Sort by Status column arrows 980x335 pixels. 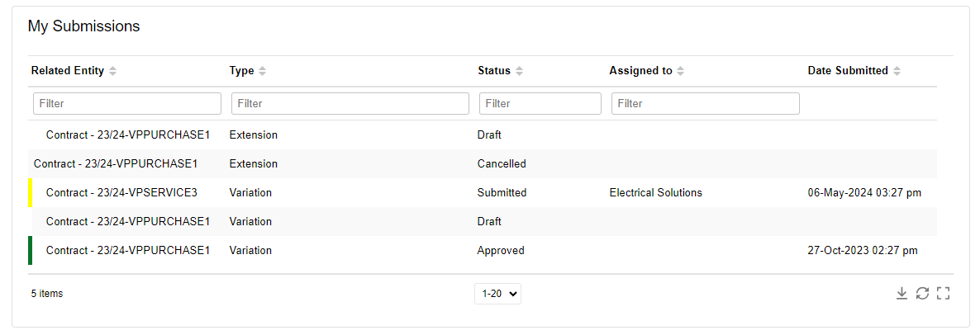[x=520, y=71]
